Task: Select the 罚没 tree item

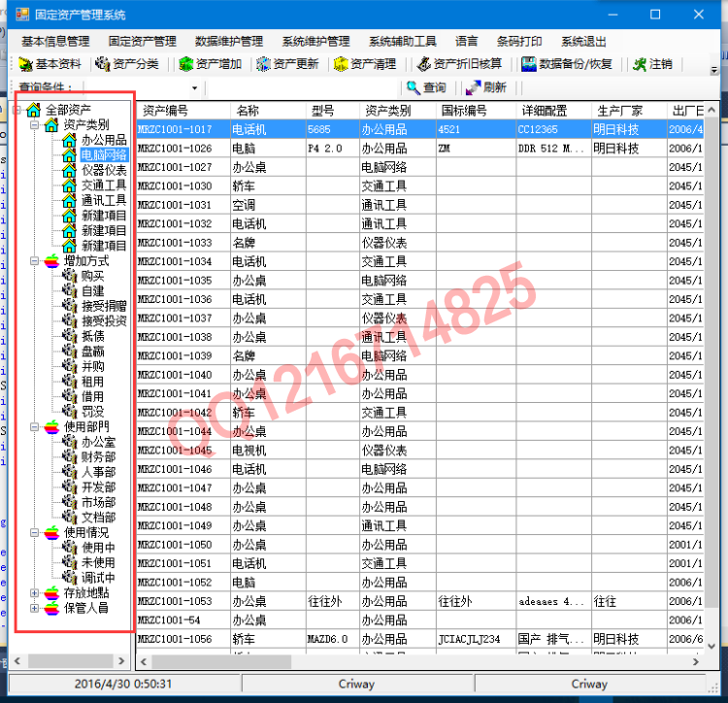Action: (92, 412)
